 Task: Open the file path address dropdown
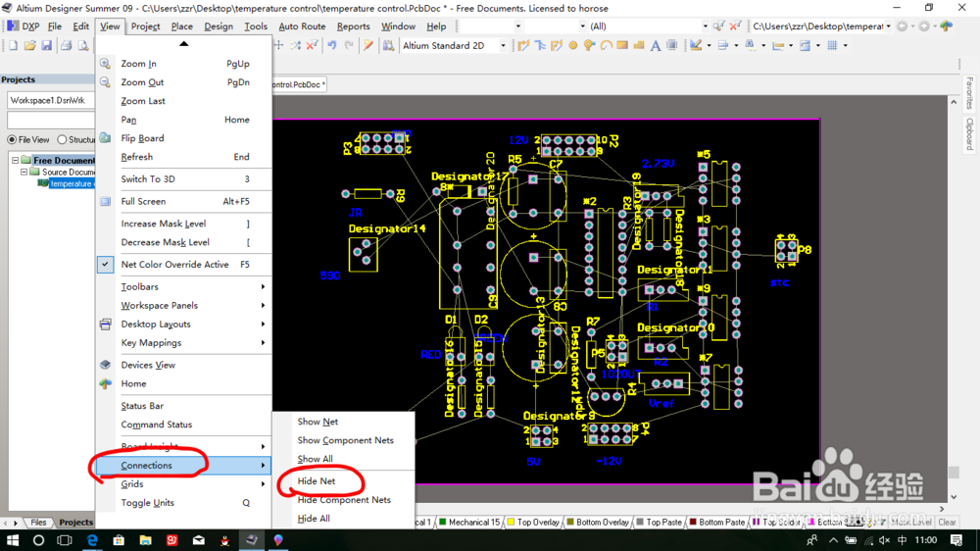888,26
